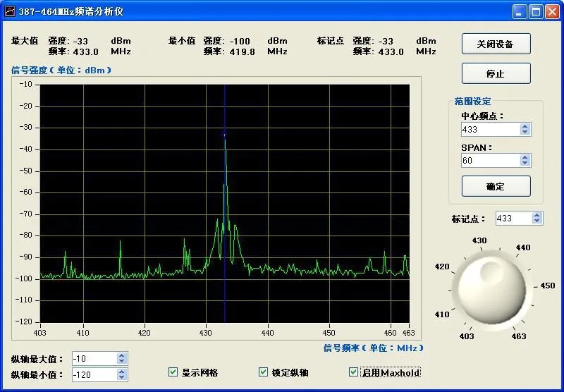Toggle the 锁定纵轴 checkbox

(263, 372)
